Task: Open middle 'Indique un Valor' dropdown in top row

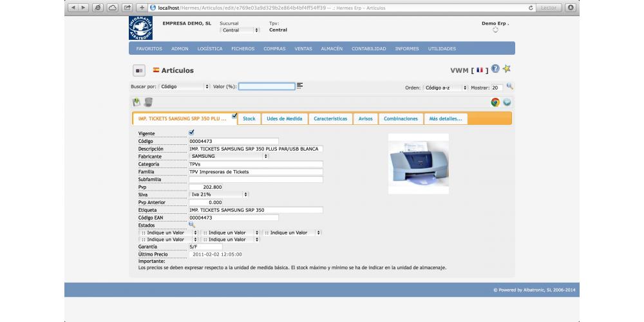Action: [231, 232]
